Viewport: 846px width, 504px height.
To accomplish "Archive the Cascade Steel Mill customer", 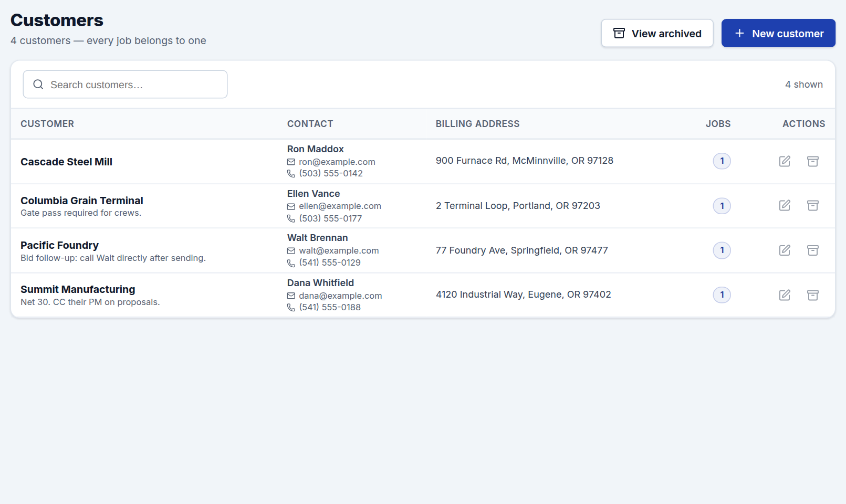I will tap(813, 161).
